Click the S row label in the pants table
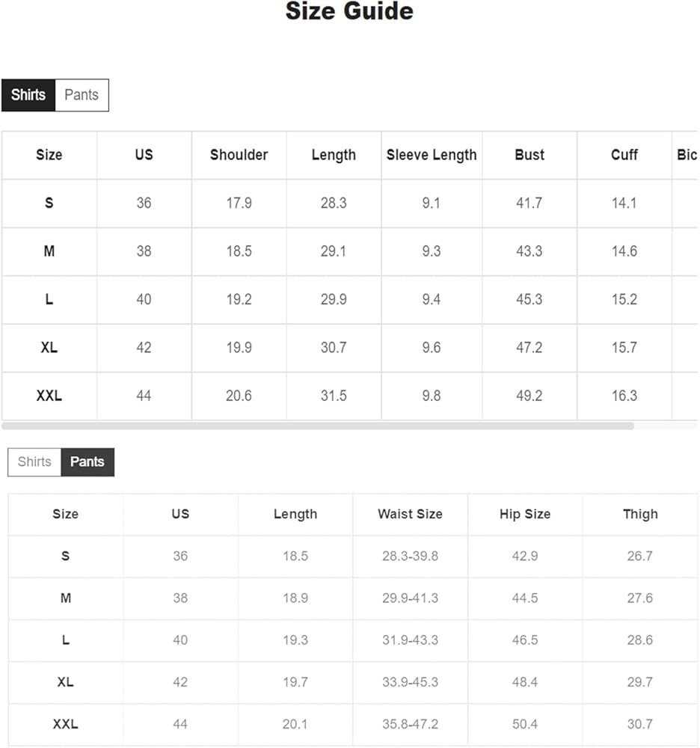The image size is (700, 748). click(65, 556)
